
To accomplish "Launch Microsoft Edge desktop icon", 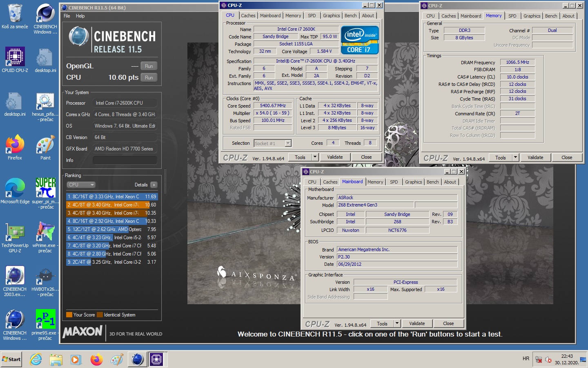I will 15,191.
